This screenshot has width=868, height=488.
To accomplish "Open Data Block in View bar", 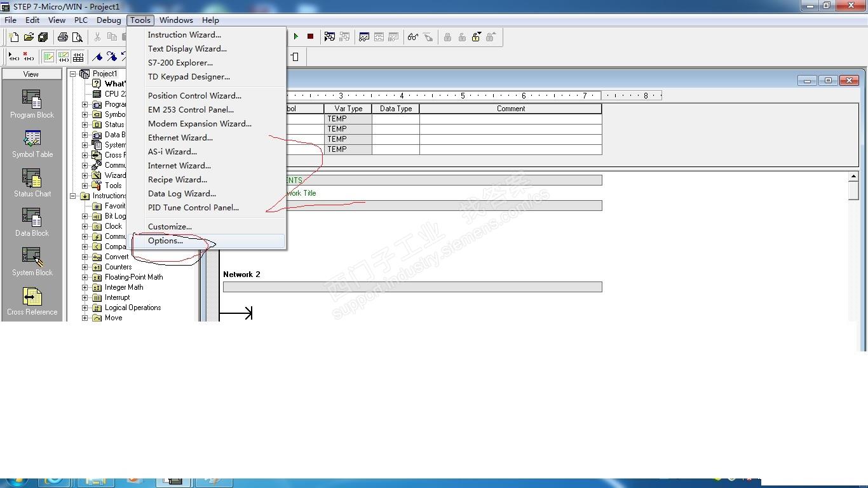I will (x=32, y=222).
